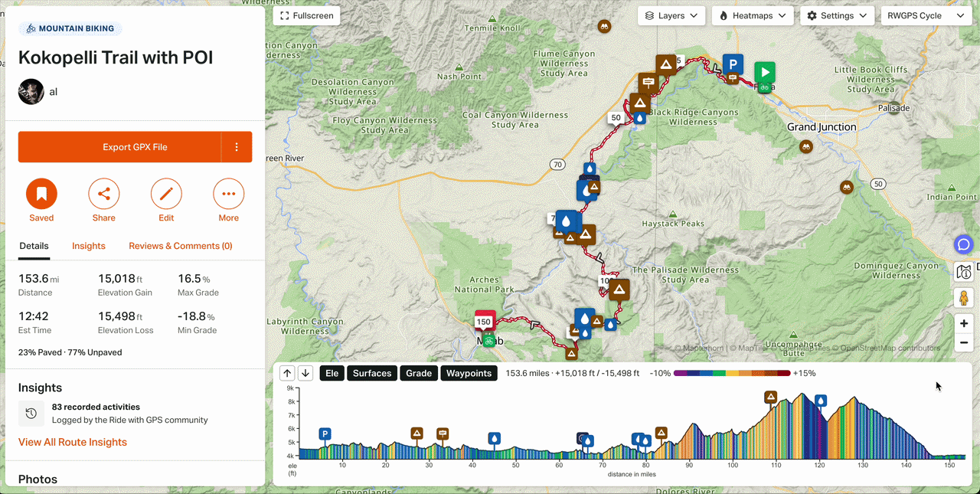Select Parking marker in elevation profile
The image size is (980, 494).
(325, 434)
